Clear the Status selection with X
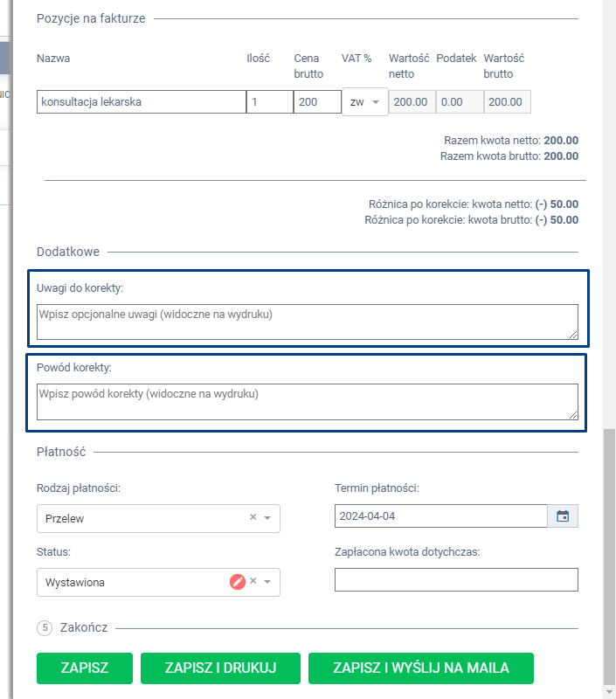 (253, 582)
